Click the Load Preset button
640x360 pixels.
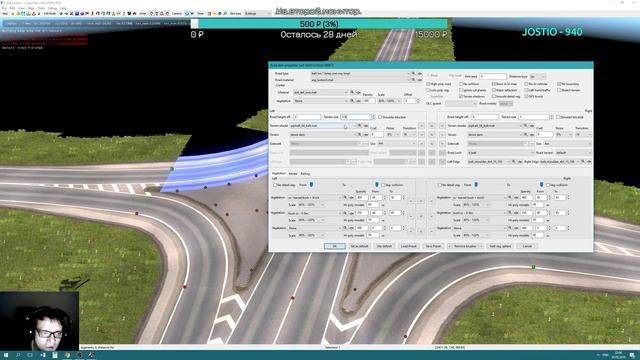tap(409, 246)
